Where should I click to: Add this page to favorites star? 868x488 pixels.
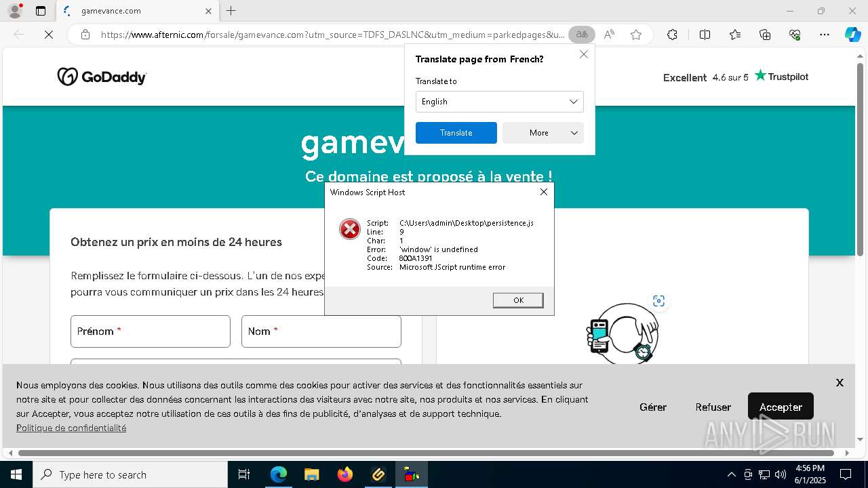[636, 35]
